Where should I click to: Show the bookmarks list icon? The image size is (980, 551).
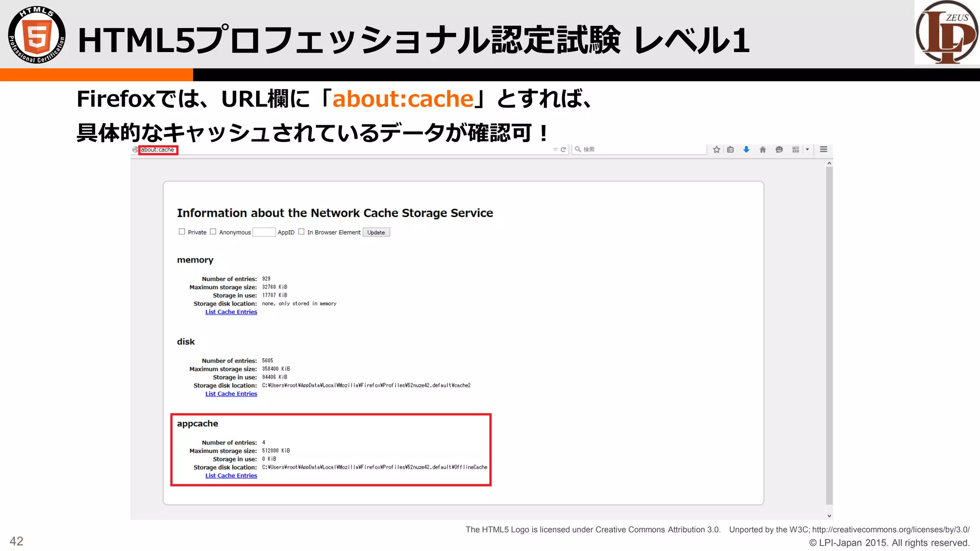pyautogui.click(x=730, y=149)
